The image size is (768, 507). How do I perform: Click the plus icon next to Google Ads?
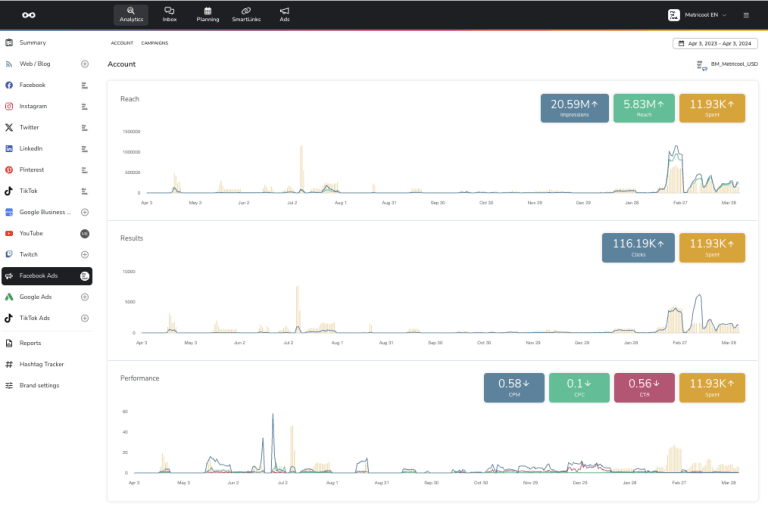coord(85,297)
